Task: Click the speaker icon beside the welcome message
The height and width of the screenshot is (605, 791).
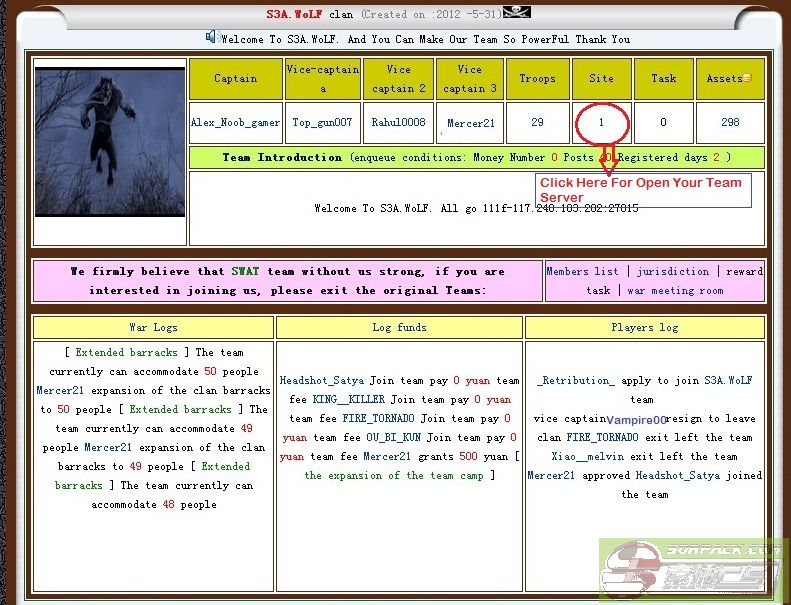Action: tap(212, 37)
